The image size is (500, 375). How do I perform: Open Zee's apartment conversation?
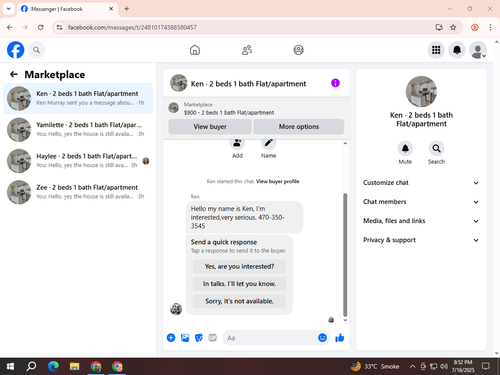pos(78,192)
